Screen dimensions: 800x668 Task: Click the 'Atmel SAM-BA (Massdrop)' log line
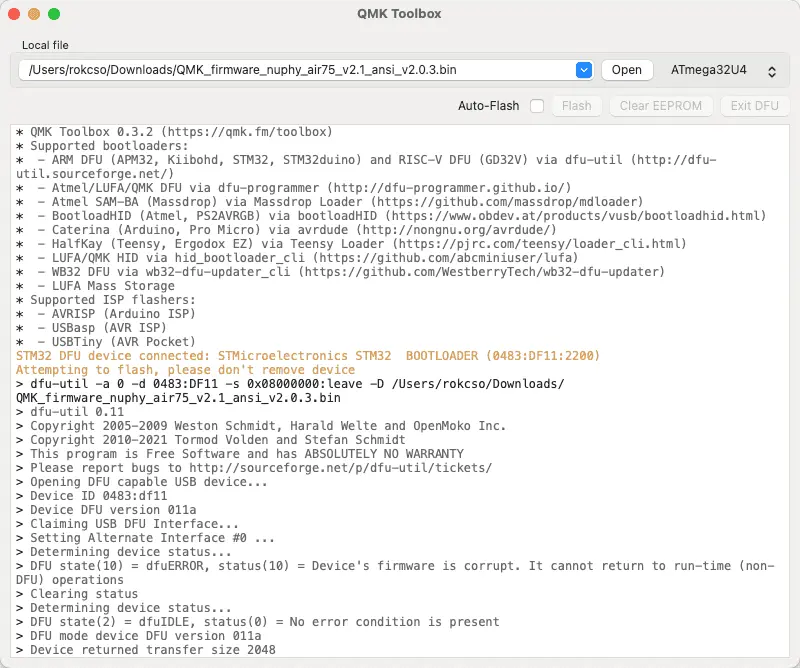(330, 202)
